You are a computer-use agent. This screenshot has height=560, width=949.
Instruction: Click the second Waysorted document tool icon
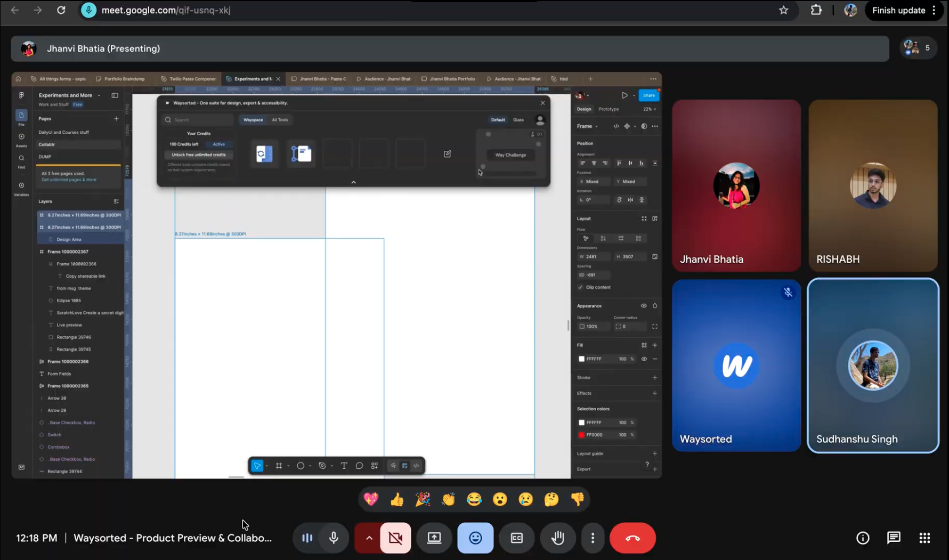[301, 154]
